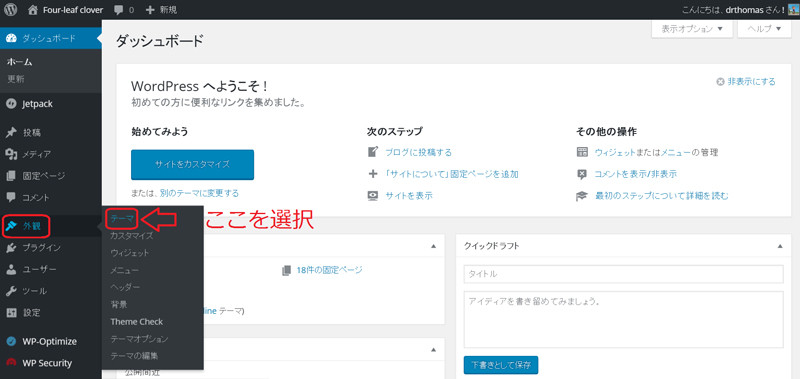Screen dimensions: 800x379
Task: Click the ブログに投稿する link
Action: click(418, 152)
